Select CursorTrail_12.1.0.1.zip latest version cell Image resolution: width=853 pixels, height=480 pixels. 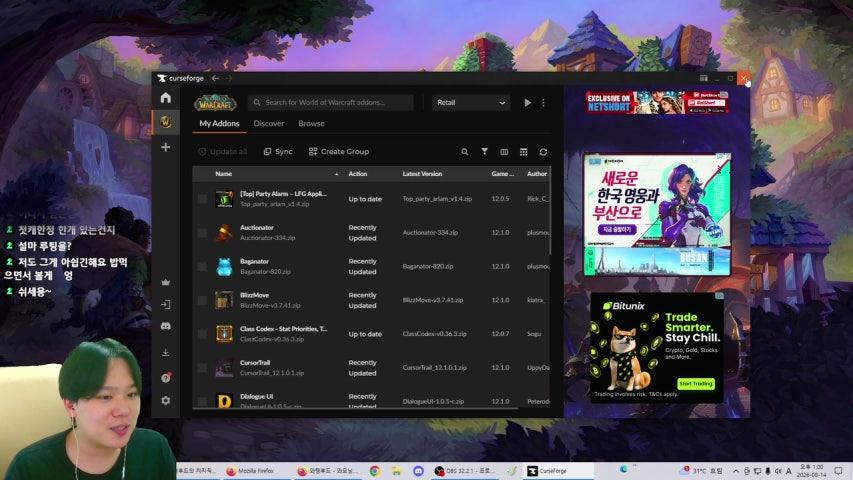click(x=434, y=368)
